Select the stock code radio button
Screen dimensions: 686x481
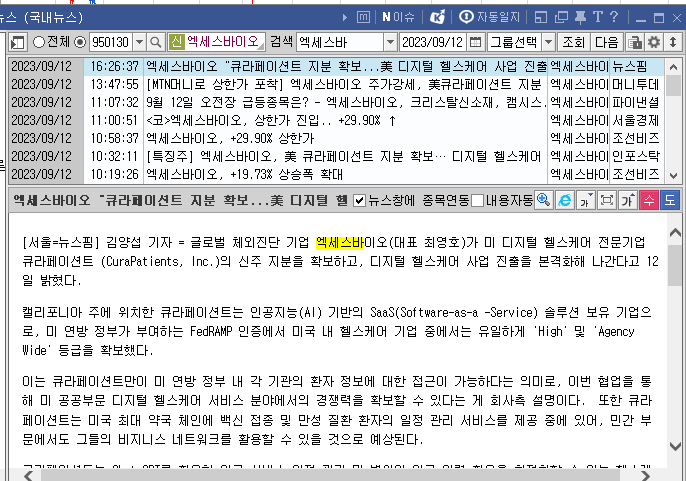(x=80, y=42)
